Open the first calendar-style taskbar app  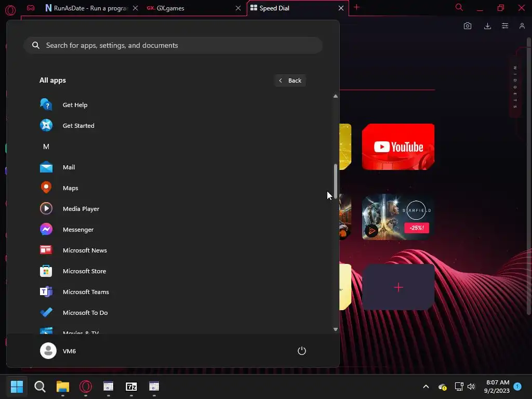(108, 387)
